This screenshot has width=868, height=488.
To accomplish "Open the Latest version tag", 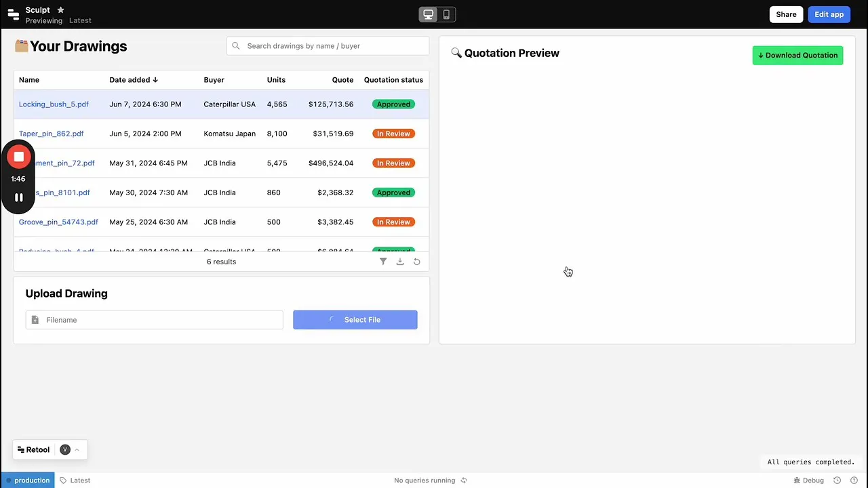I will click(x=75, y=481).
